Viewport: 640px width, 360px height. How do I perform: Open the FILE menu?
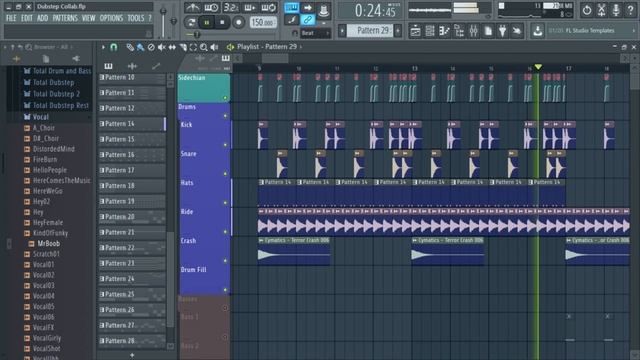[11, 18]
